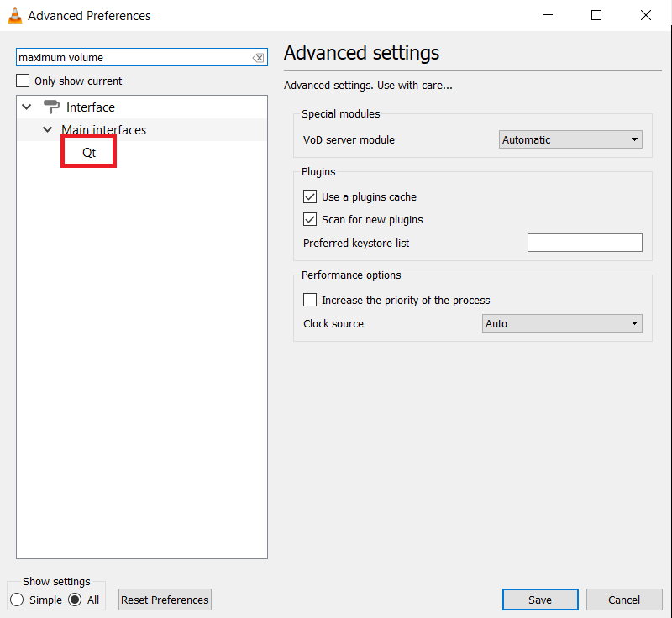This screenshot has height=618, width=672.
Task: Select the All settings radio button
Action: pyautogui.click(x=75, y=600)
